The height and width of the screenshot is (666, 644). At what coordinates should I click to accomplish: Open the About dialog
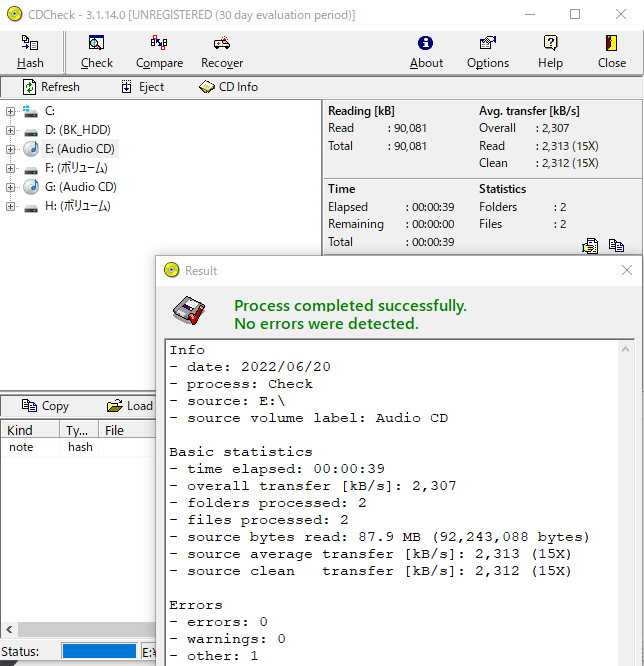click(426, 44)
